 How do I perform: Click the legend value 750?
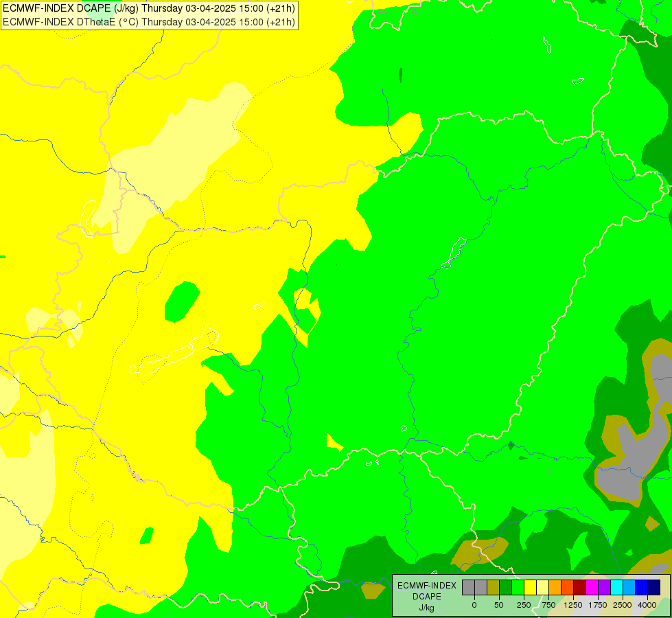[x=548, y=605]
